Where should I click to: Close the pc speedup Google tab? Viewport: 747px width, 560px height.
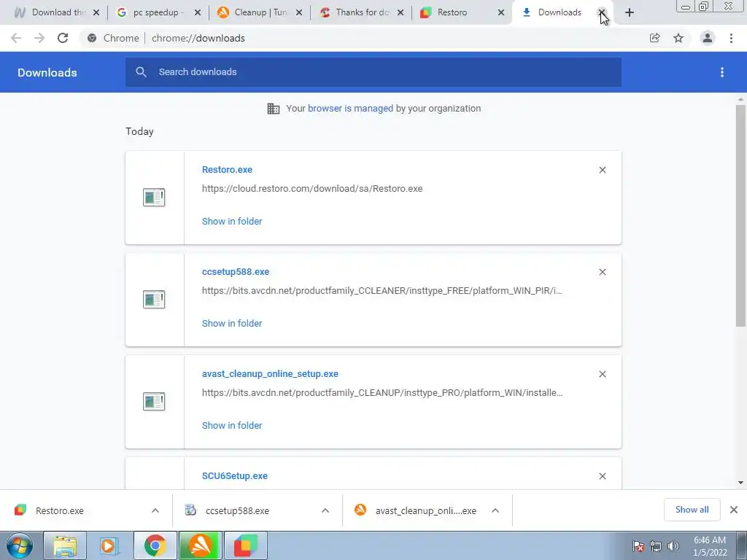[198, 13]
